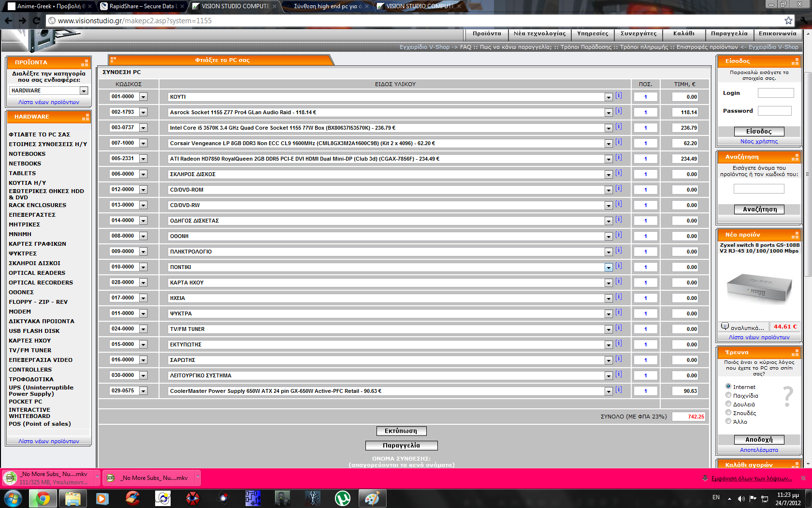The width and height of the screenshot is (812, 508).
Task: Open the Windows Start button
Action: click(x=13, y=498)
